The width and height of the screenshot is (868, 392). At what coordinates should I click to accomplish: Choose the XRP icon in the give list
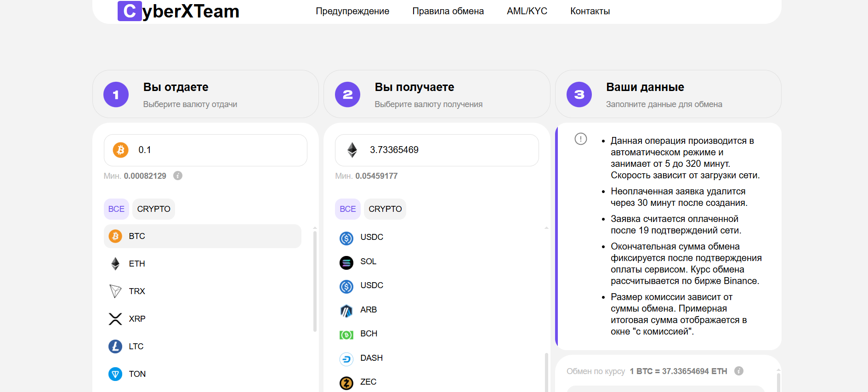[115, 319]
